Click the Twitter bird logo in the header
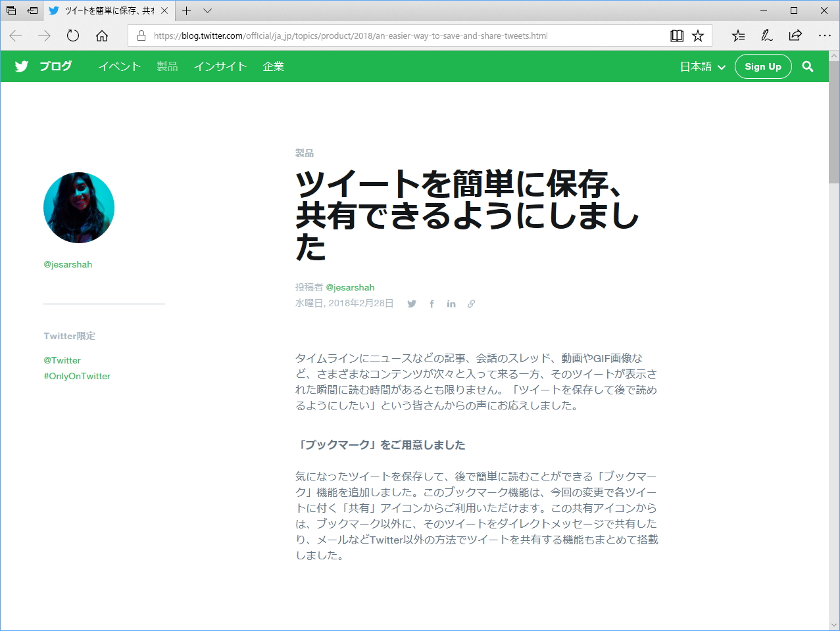The height and width of the screenshot is (631, 840). click(x=21, y=66)
